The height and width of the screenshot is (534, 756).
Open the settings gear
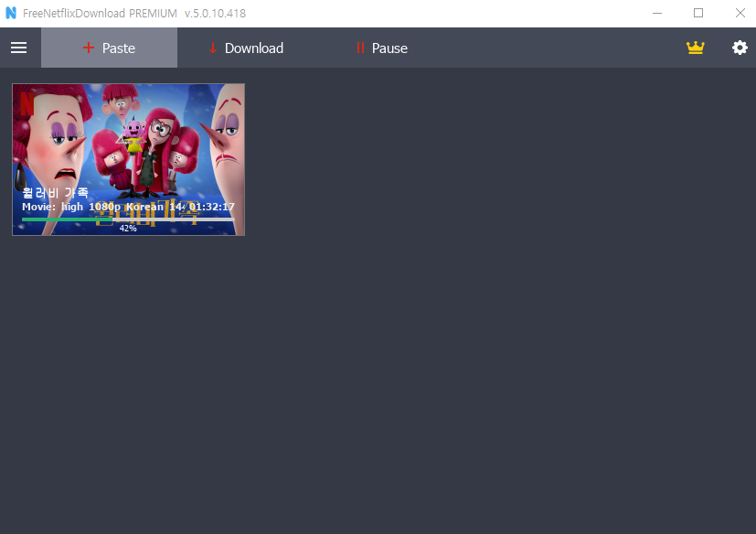740,48
